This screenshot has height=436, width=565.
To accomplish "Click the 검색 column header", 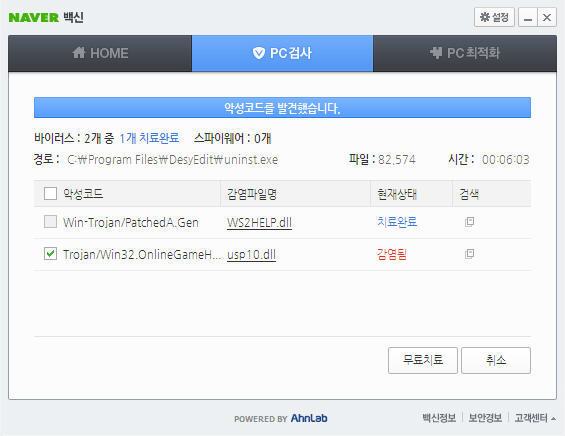I will pyautogui.click(x=469, y=194).
